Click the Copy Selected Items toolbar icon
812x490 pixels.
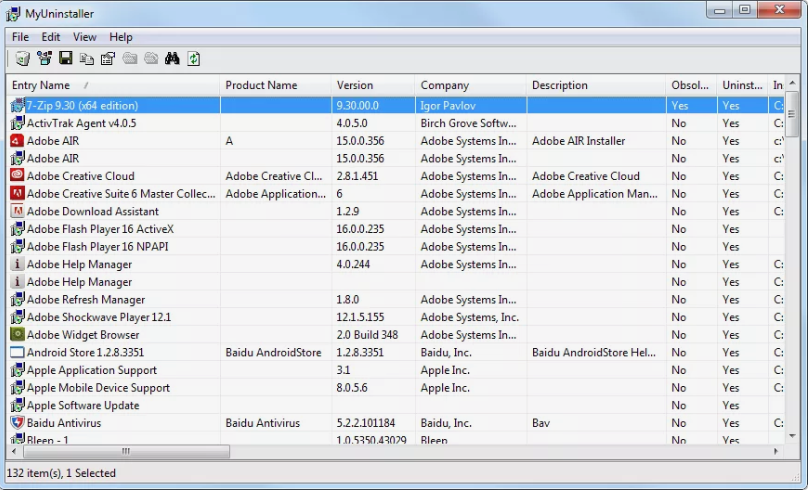(x=86, y=59)
